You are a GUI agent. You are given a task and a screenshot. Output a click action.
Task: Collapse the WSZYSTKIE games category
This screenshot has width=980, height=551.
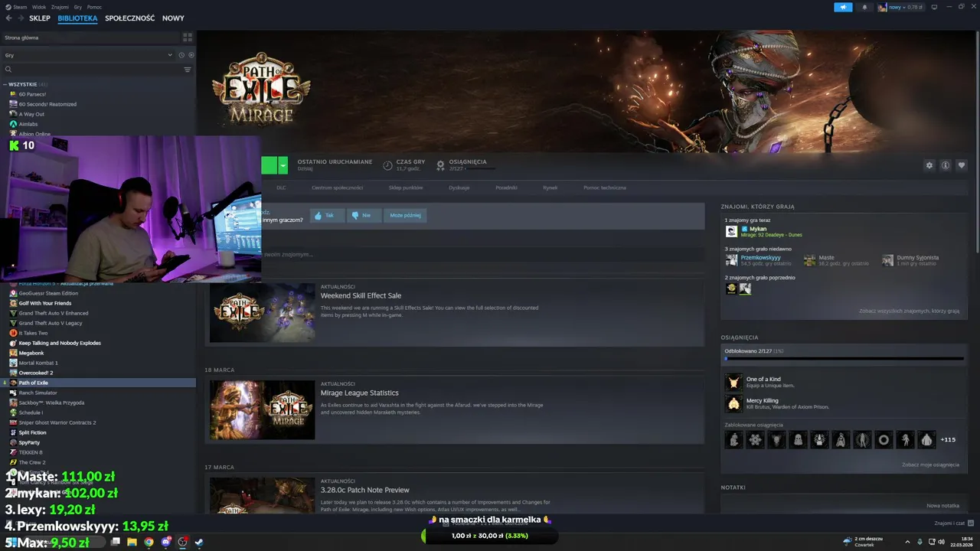point(24,84)
